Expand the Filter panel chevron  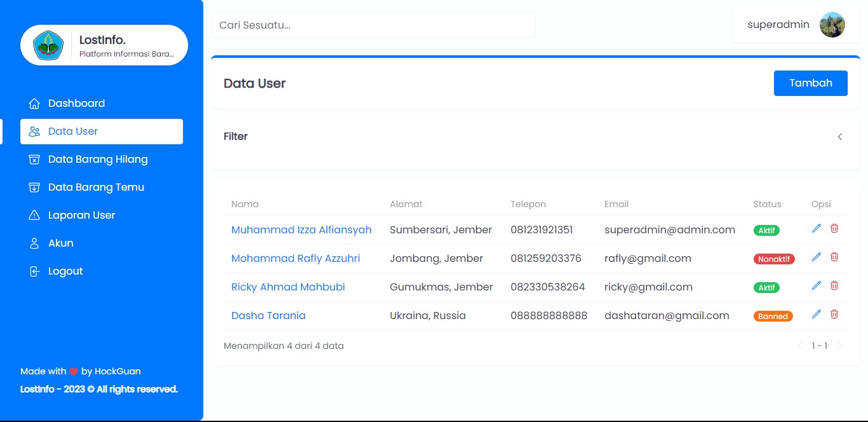coord(839,137)
